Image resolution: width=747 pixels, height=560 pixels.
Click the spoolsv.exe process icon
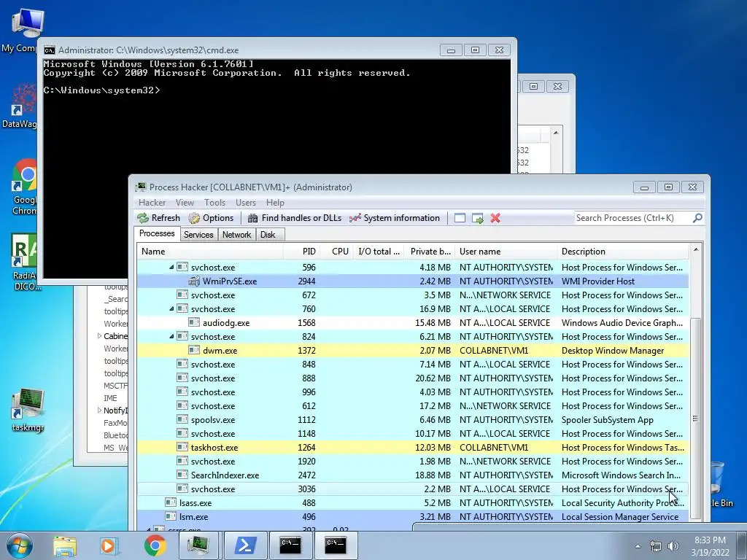click(182, 419)
